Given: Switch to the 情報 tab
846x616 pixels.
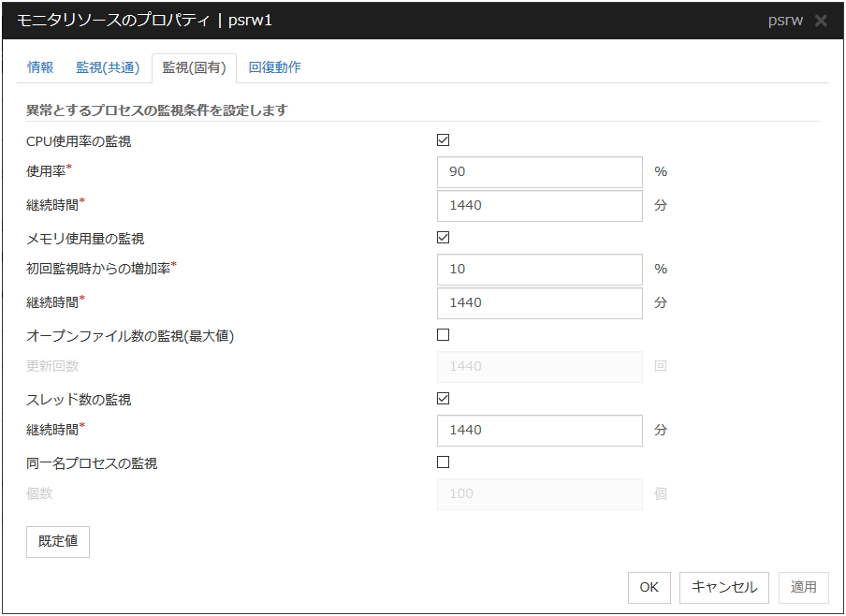Looking at the screenshot, I should coord(40,67).
